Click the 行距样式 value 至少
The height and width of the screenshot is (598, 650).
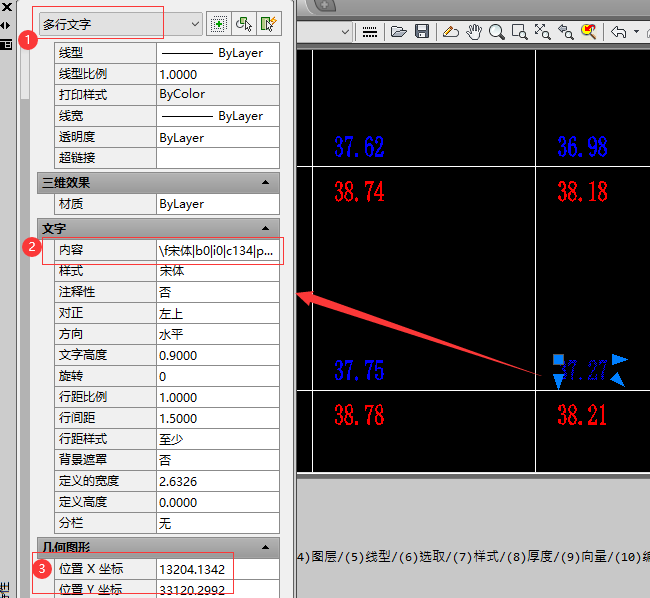tap(218, 439)
